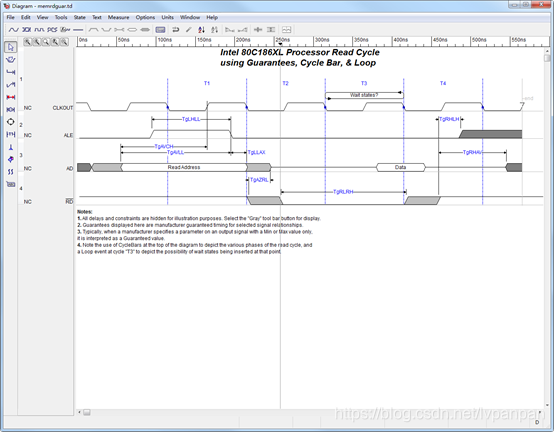This screenshot has width=554, height=432.
Task: Click the last magnifier zoom icon
Action: point(64,42)
